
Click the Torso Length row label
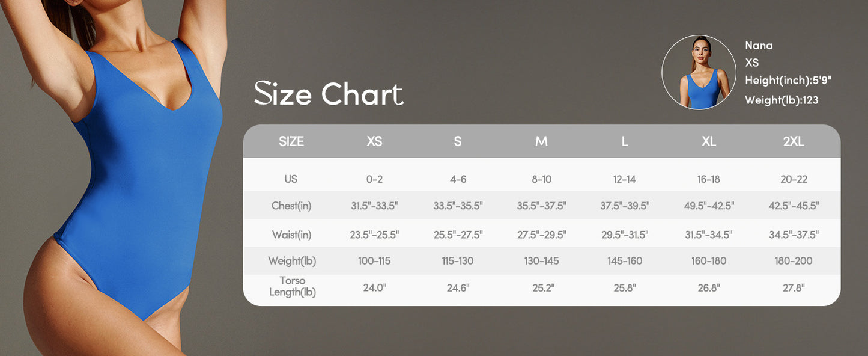(292, 287)
